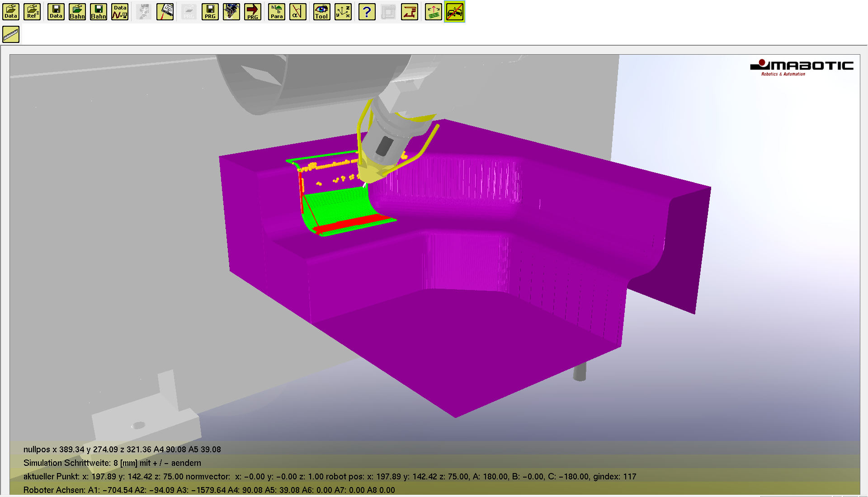Toggle tool visibility with the eye Tool icon
This screenshot has width=868, height=497.
coord(322,12)
